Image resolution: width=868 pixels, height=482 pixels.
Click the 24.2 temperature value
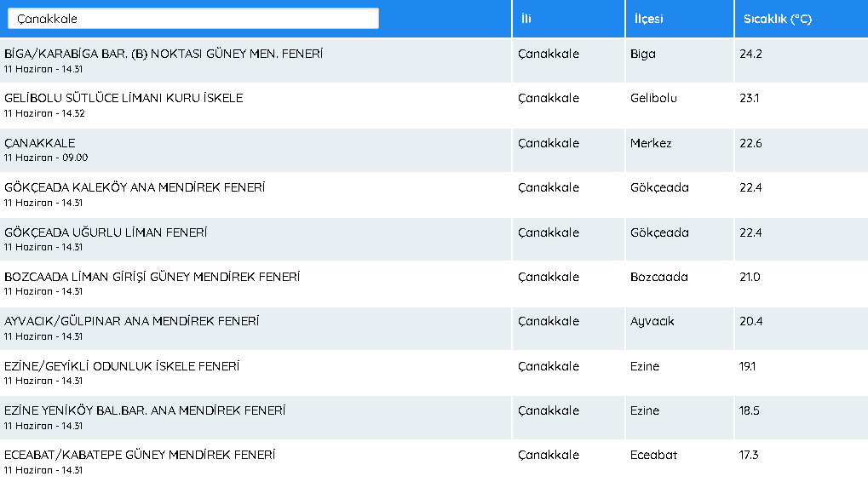pos(750,54)
